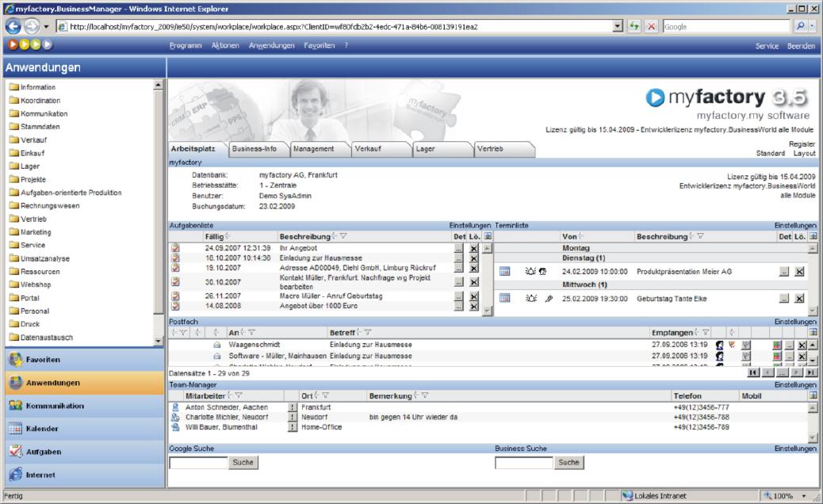Image resolution: width=823 pixels, height=504 pixels.
Task: Open search provider dropdown arrow
Action: 813,26
